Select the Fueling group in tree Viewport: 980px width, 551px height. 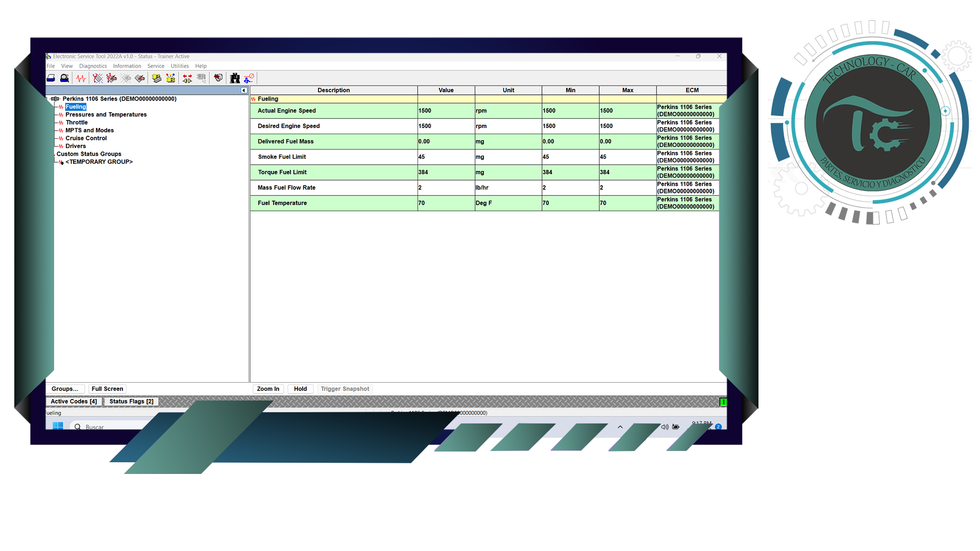[76, 107]
